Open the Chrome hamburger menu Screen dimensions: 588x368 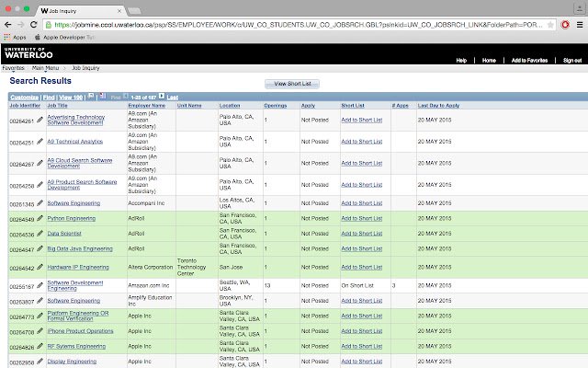580,25
